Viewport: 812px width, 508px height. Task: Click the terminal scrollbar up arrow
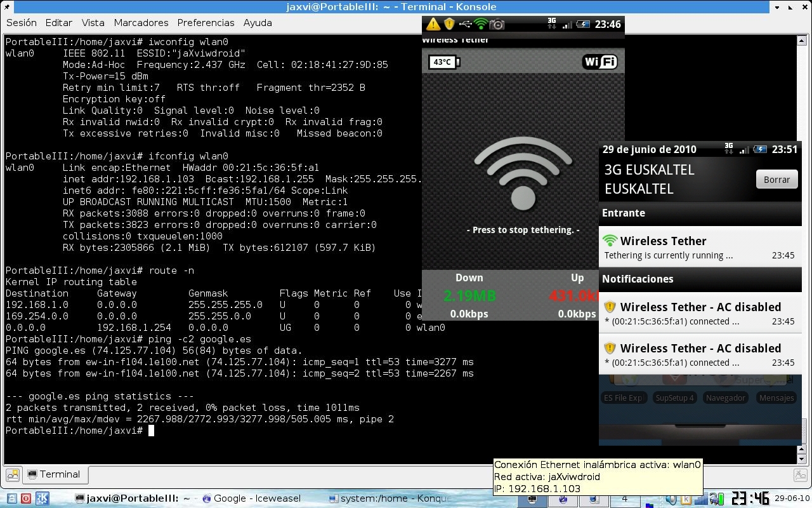[801, 41]
